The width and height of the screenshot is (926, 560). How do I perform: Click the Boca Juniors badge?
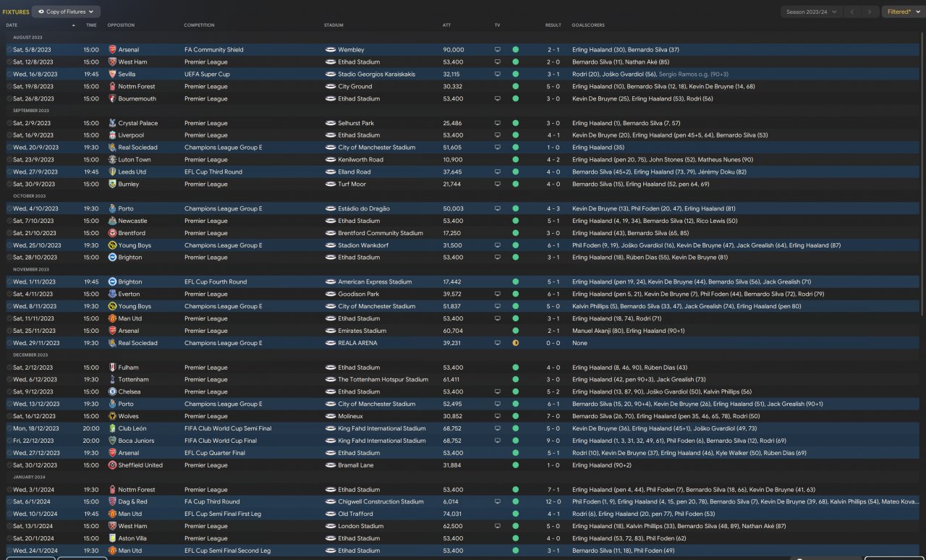(112, 441)
